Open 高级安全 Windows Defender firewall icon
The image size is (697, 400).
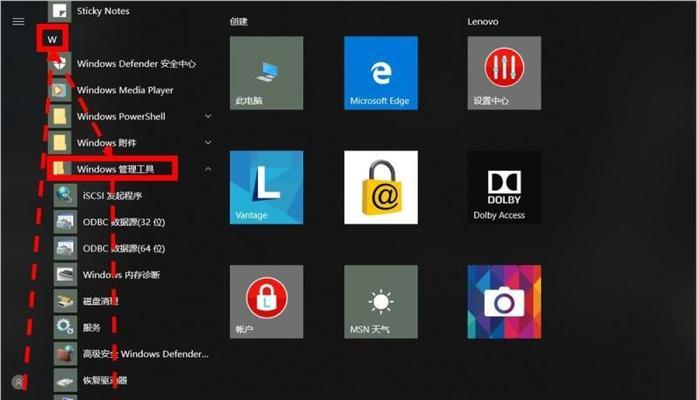coord(65,354)
